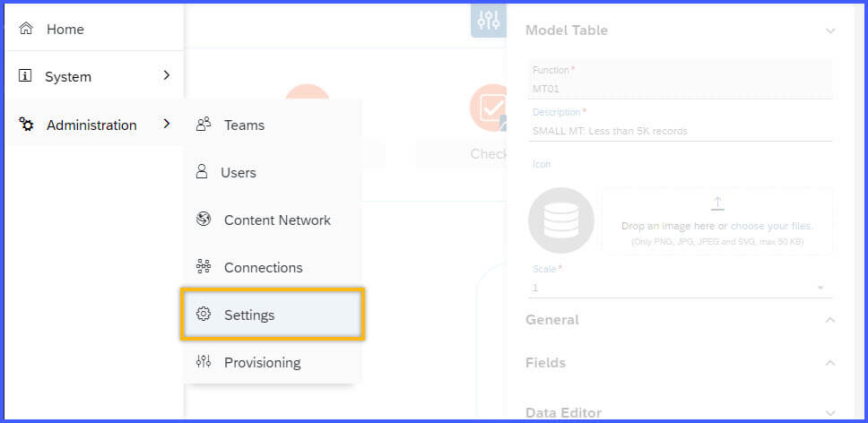Image resolution: width=868 pixels, height=423 pixels.
Task: Expand the Fields section chevron
Action: (x=830, y=363)
